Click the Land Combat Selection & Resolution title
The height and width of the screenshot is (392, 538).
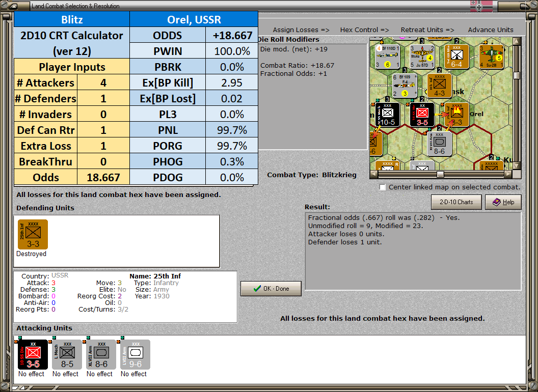(75, 6)
